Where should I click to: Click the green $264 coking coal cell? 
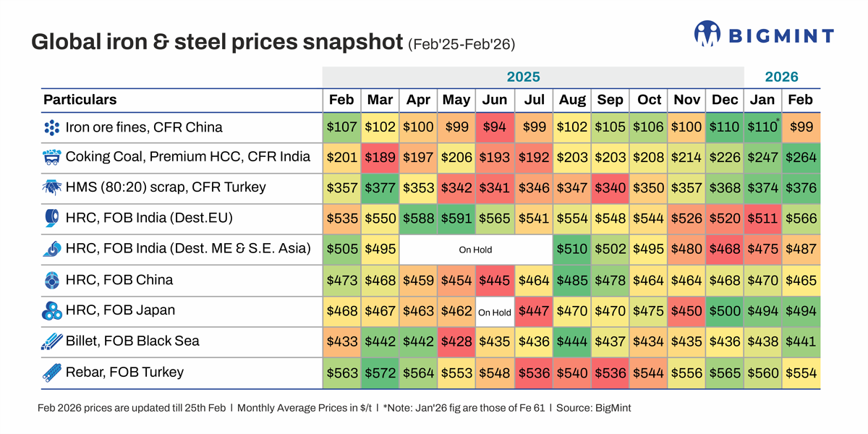801,158
